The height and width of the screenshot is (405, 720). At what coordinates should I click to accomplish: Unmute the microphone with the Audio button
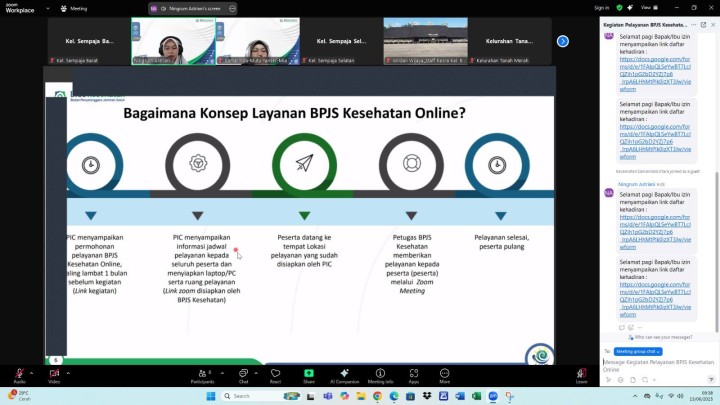click(19, 376)
